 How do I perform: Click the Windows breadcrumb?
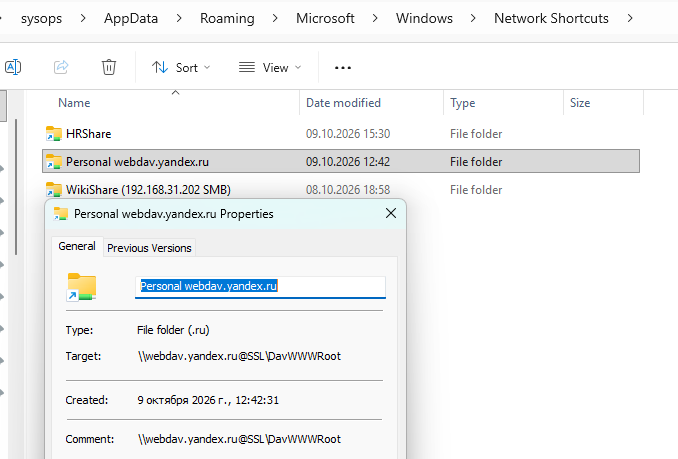pyautogui.click(x=424, y=18)
